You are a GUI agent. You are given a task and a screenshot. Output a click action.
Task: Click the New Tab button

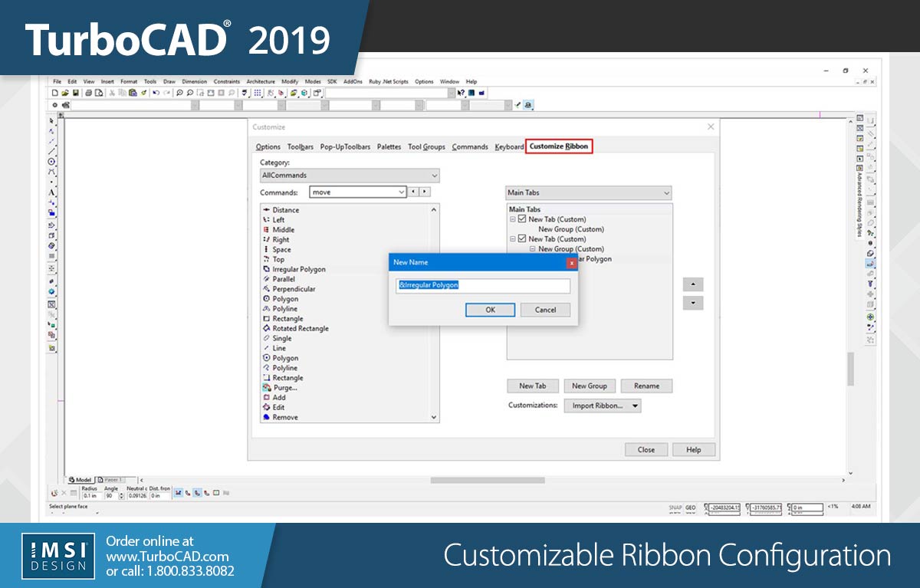533,386
